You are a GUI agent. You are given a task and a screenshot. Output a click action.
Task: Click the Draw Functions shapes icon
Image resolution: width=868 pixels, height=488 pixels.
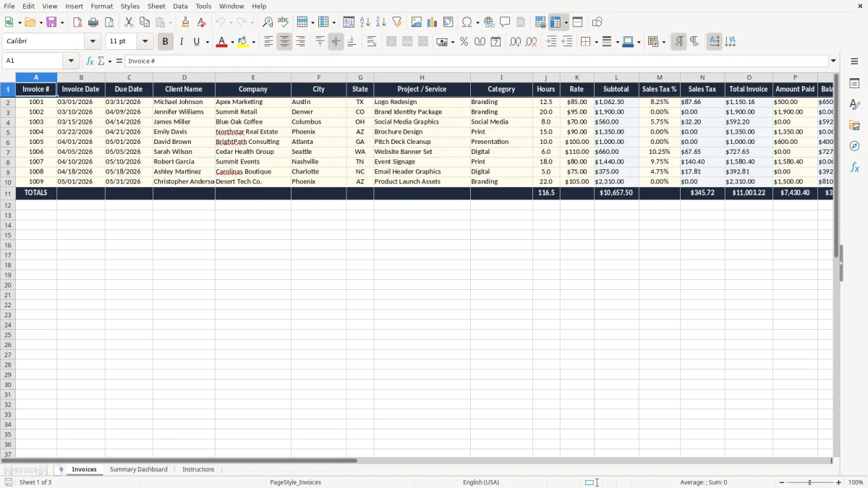coord(597,22)
